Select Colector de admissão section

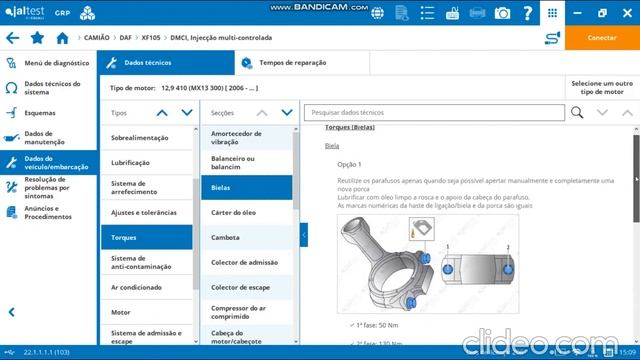(x=247, y=262)
